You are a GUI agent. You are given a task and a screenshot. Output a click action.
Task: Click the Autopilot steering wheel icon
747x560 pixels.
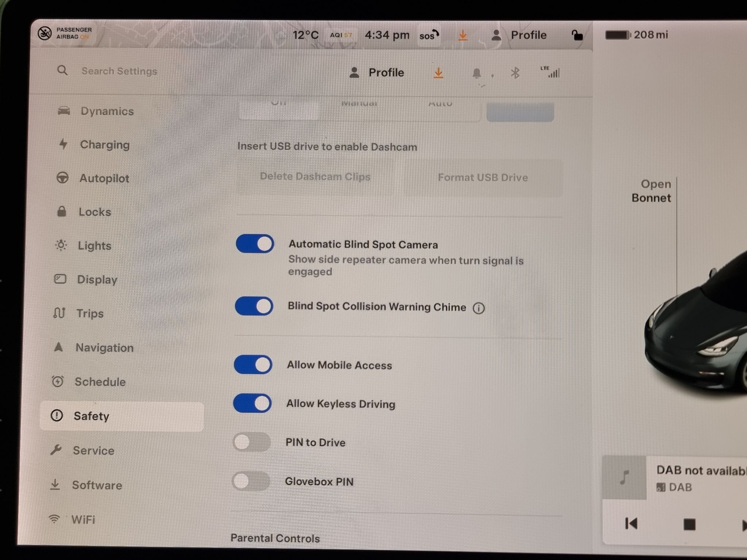point(62,178)
